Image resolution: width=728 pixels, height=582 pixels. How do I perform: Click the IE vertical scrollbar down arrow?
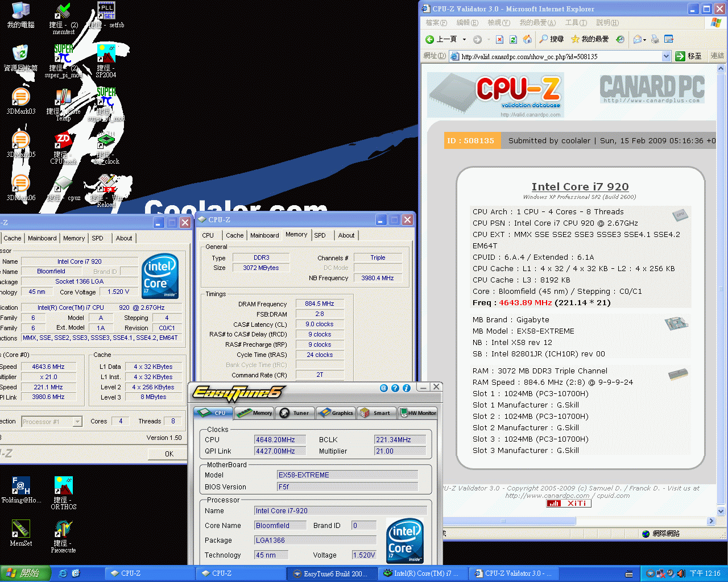point(721,511)
